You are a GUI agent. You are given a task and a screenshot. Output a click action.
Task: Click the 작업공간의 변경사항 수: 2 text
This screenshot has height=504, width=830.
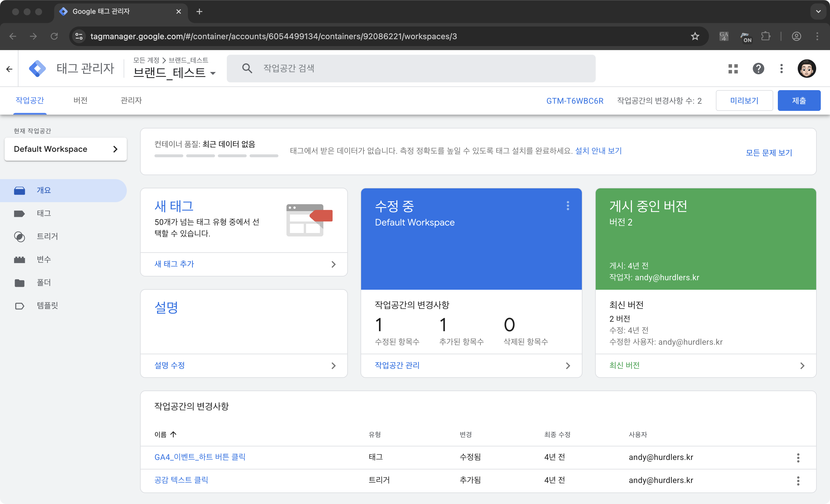click(x=659, y=101)
